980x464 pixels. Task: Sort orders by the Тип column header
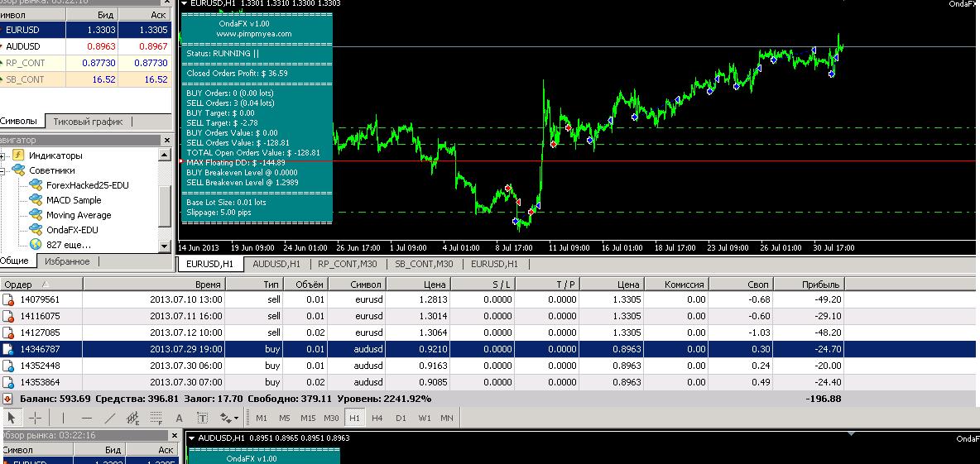pyautogui.click(x=254, y=285)
